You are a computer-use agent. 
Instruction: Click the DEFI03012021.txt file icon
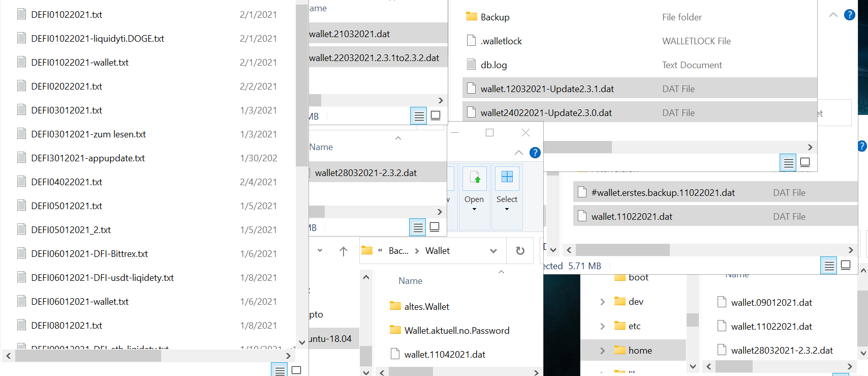pos(21,109)
